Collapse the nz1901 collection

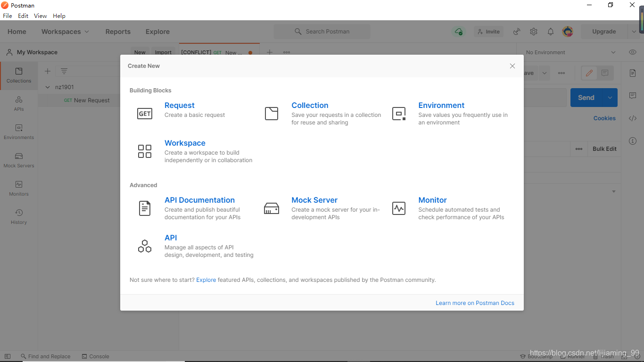48,87
